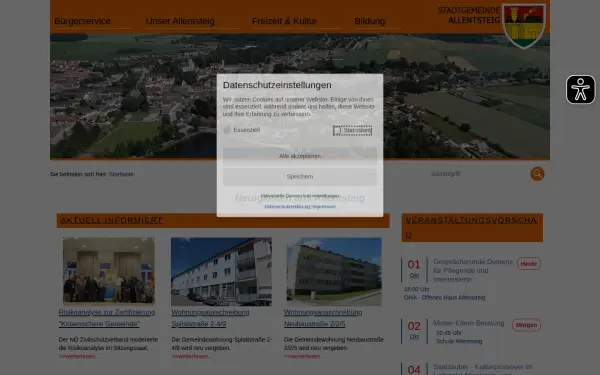Accept all cookies with Alle akzeptieren
The width and height of the screenshot is (600, 375).
pos(300,156)
